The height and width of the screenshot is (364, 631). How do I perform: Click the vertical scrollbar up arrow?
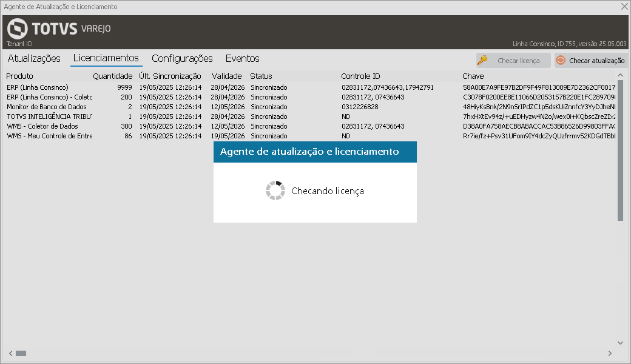(x=620, y=75)
